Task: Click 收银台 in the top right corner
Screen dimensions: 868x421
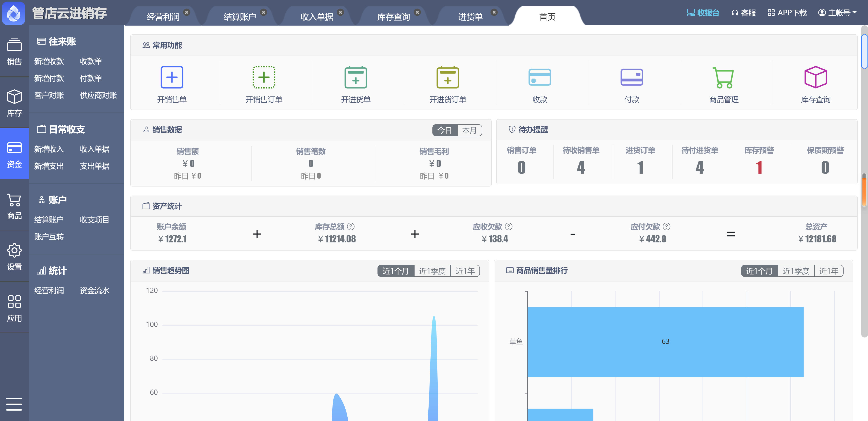Action: tap(703, 12)
